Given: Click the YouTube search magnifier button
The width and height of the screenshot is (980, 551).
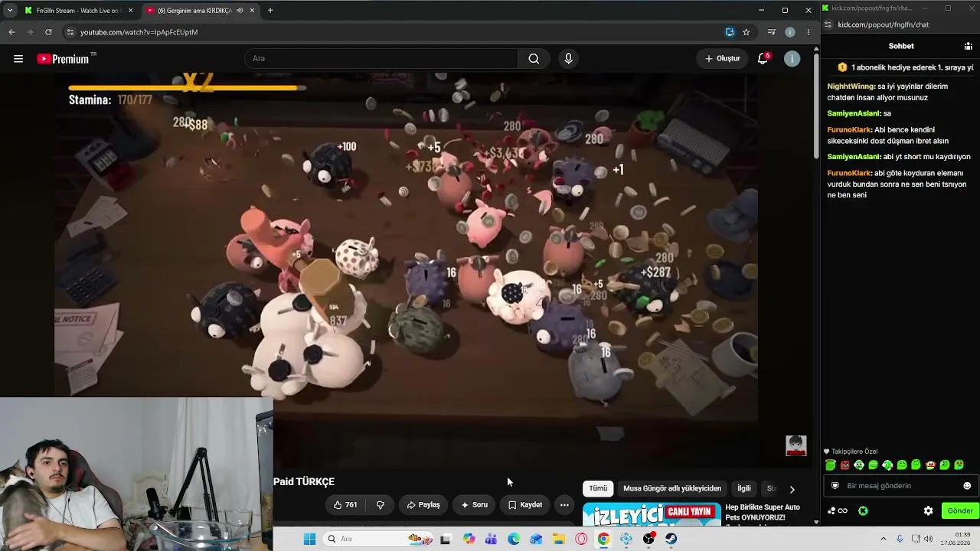Looking at the screenshot, I should [x=534, y=59].
